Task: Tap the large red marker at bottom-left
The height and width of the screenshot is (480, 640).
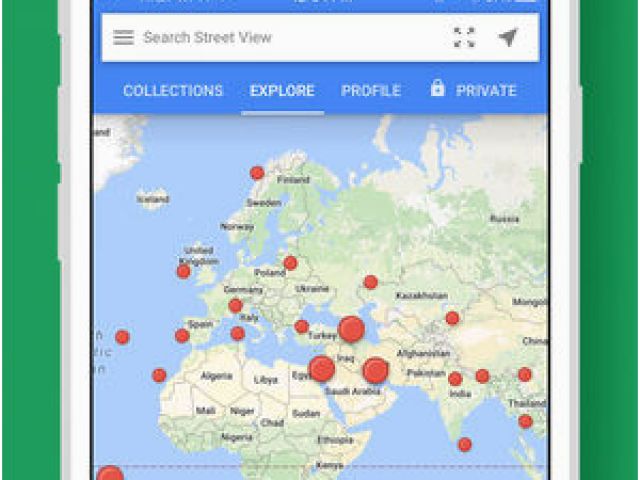Action: [110, 473]
